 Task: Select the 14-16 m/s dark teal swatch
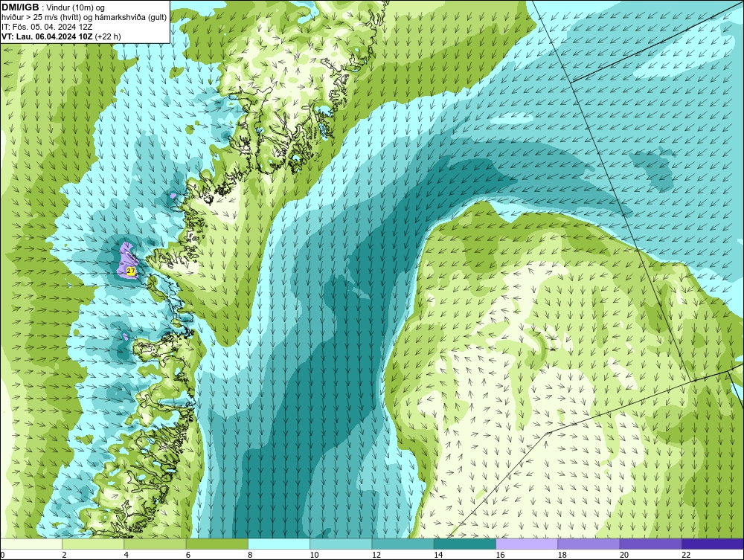click(465, 544)
